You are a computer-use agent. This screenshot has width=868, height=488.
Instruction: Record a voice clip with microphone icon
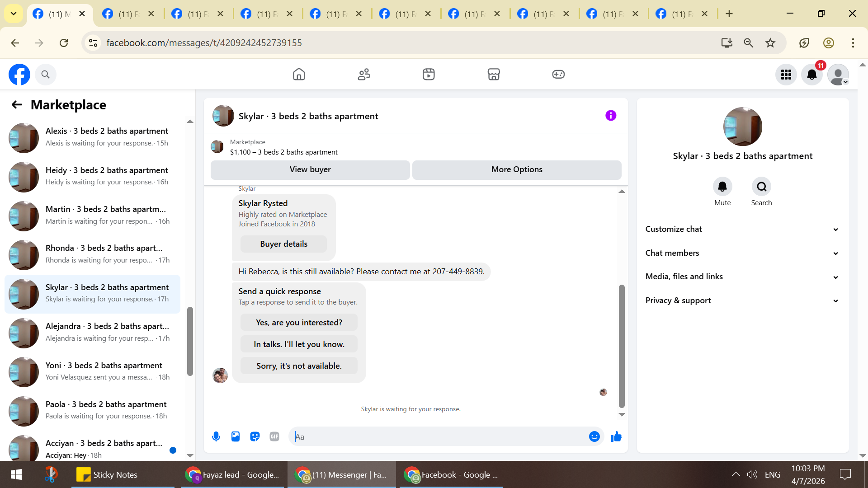click(216, 436)
